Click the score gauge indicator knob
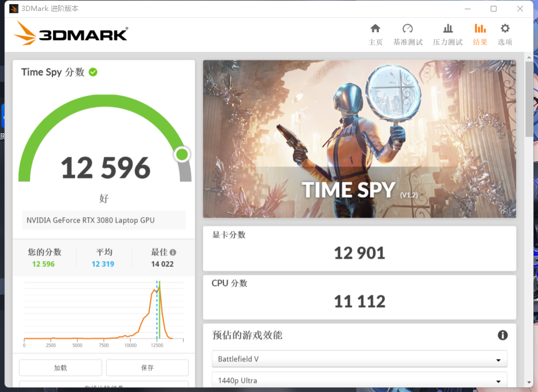Viewport: 538px width, 392px height. pos(182,154)
